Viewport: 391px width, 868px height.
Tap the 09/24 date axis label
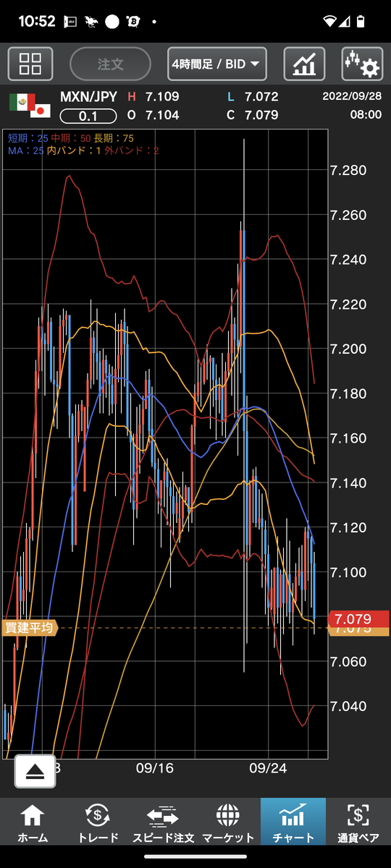tap(269, 769)
